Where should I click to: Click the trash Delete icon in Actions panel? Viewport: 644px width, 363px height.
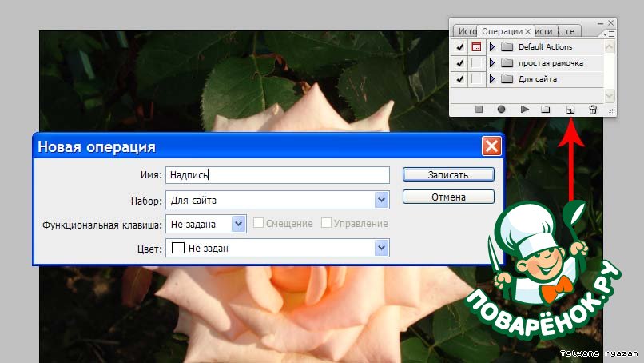[593, 110]
